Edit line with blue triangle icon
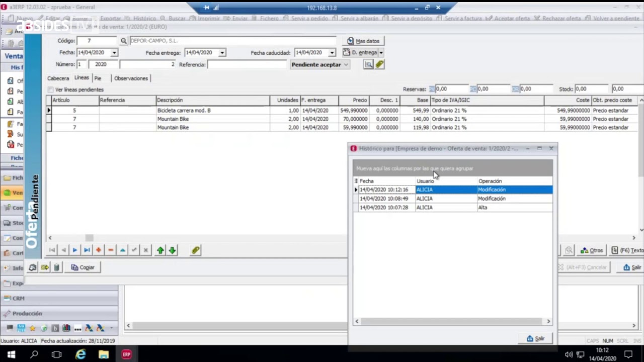 click(122, 250)
